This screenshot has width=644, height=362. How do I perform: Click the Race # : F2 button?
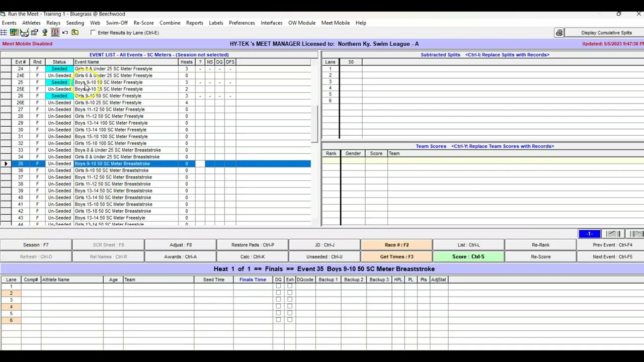(396, 245)
